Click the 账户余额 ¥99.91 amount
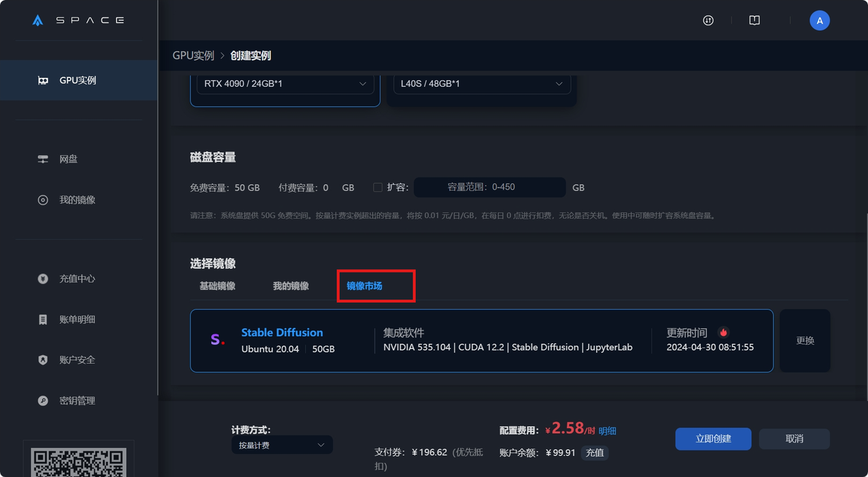This screenshot has height=477, width=868. tap(560, 453)
